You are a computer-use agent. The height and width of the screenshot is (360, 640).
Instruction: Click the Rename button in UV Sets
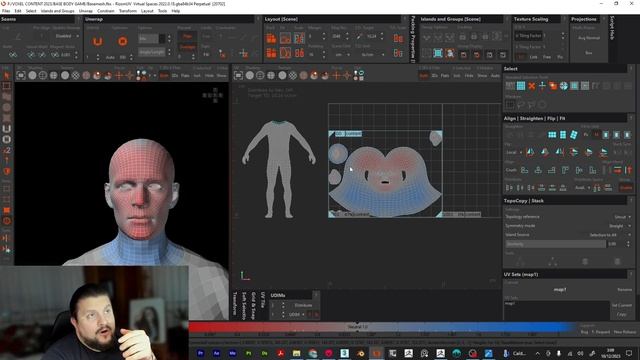tap(624, 289)
